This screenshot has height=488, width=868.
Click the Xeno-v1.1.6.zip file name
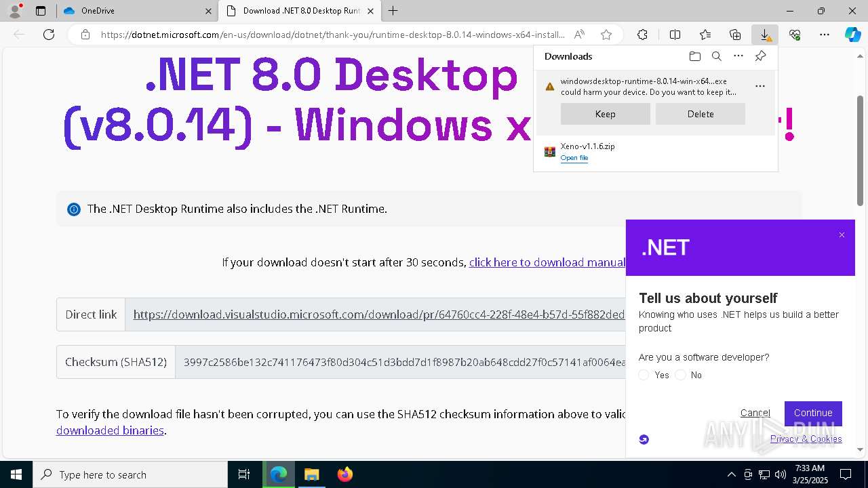(588, 146)
